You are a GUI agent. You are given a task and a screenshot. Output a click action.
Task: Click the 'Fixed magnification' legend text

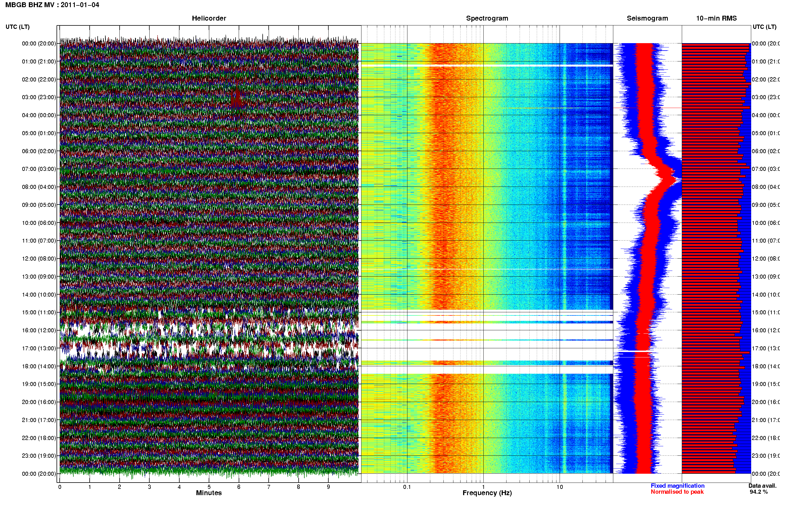(x=678, y=486)
